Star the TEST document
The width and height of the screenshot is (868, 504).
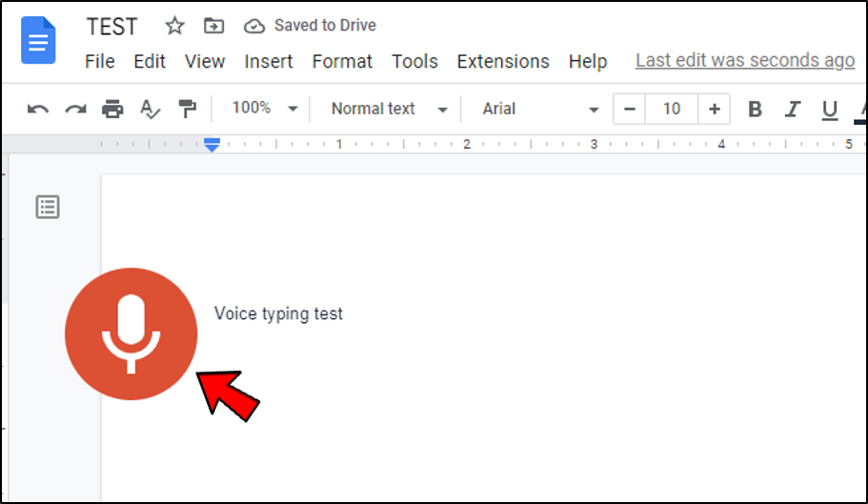[x=174, y=26]
